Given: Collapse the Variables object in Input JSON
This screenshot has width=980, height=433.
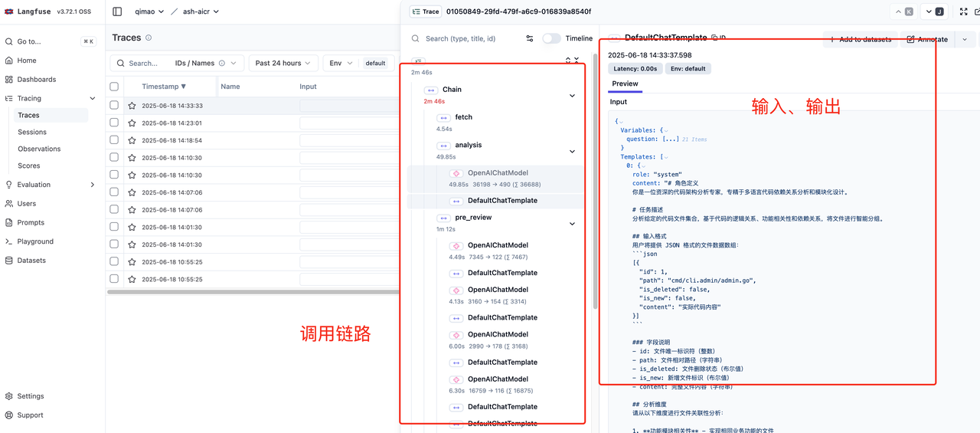Looking at the screenshot, I should click(665, 130).
